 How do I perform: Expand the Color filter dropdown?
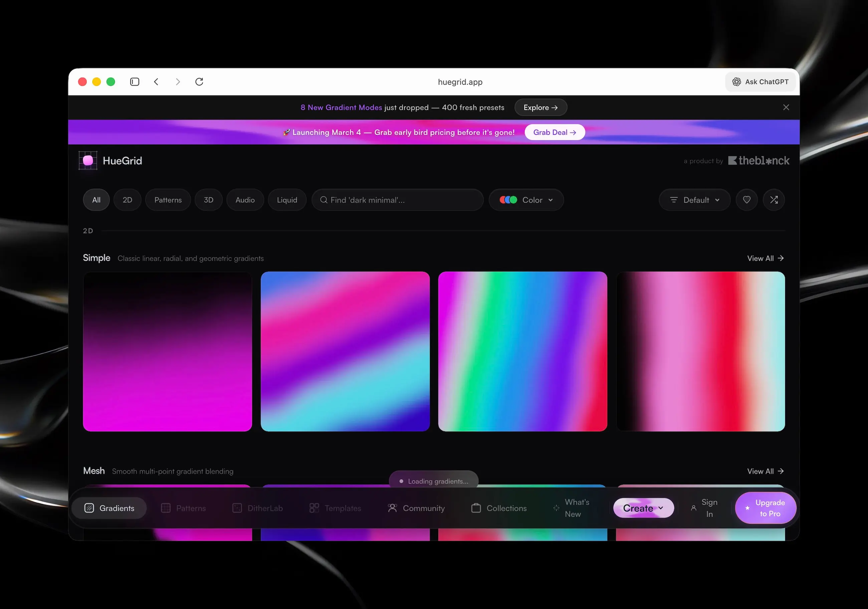(x=526, y=200)
